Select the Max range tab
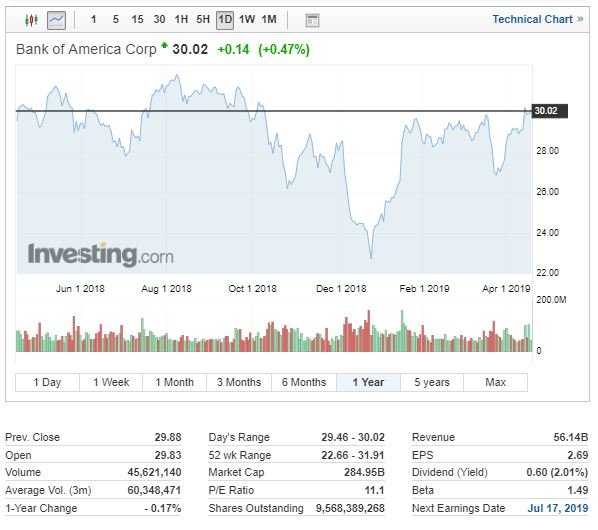Image resolution: width=598 pixels, height=530 pixels. 495,382
